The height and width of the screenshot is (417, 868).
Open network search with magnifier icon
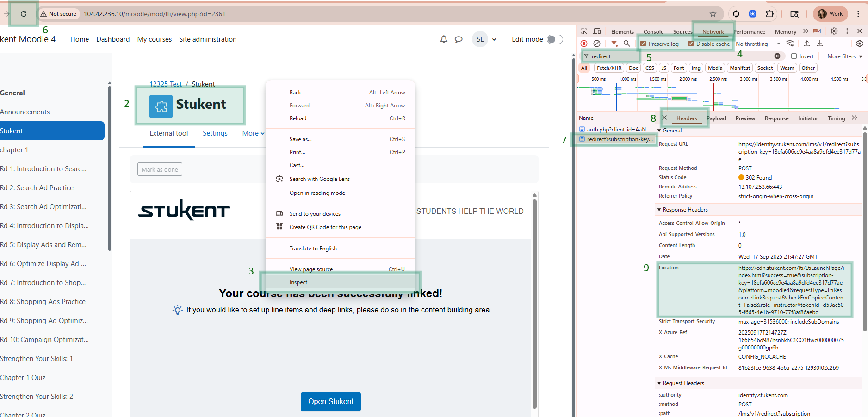626,44
